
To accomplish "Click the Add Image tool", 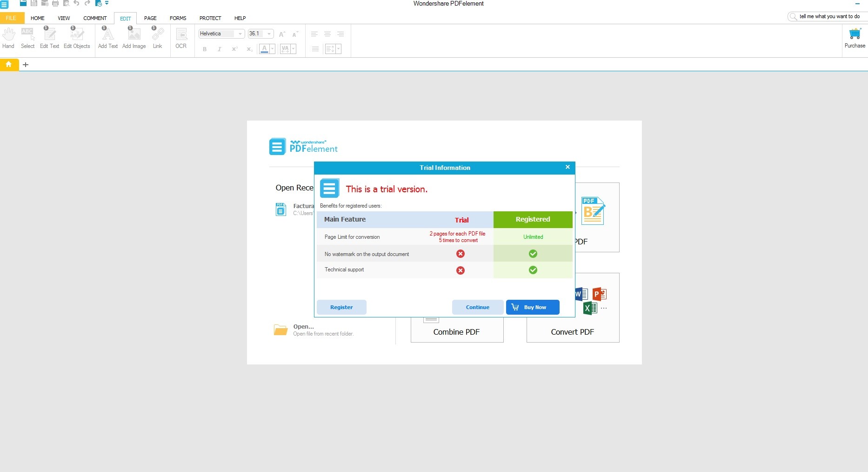I will (x=134, y=38).
